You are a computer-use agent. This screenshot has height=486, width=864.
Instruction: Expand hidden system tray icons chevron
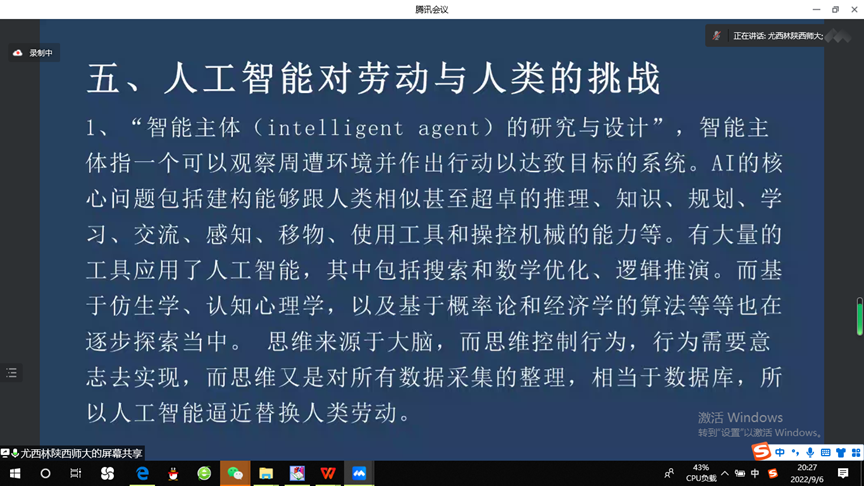[725, 473]
